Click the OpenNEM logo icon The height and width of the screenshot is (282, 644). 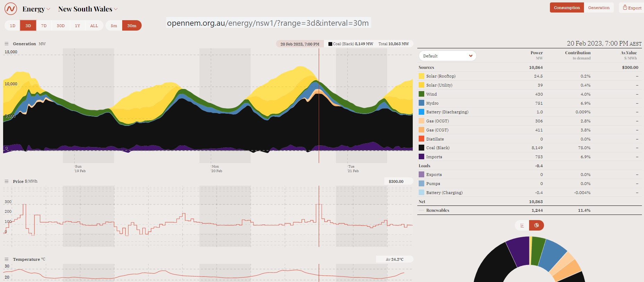pos(11,9)
